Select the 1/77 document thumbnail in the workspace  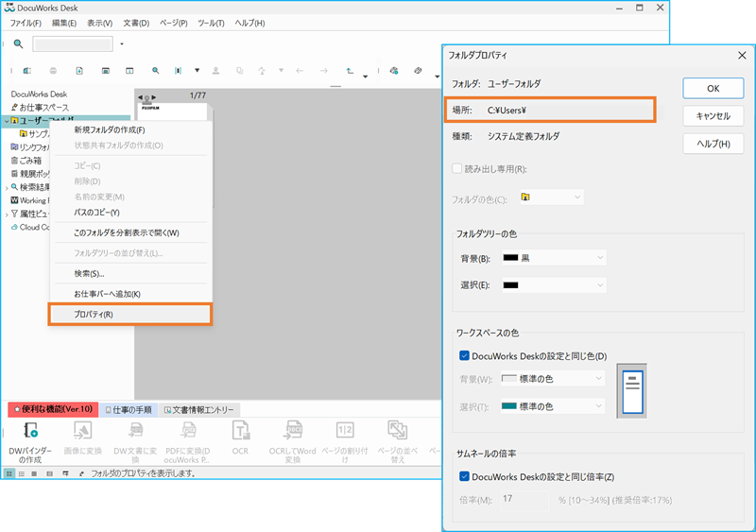point(175,112)
